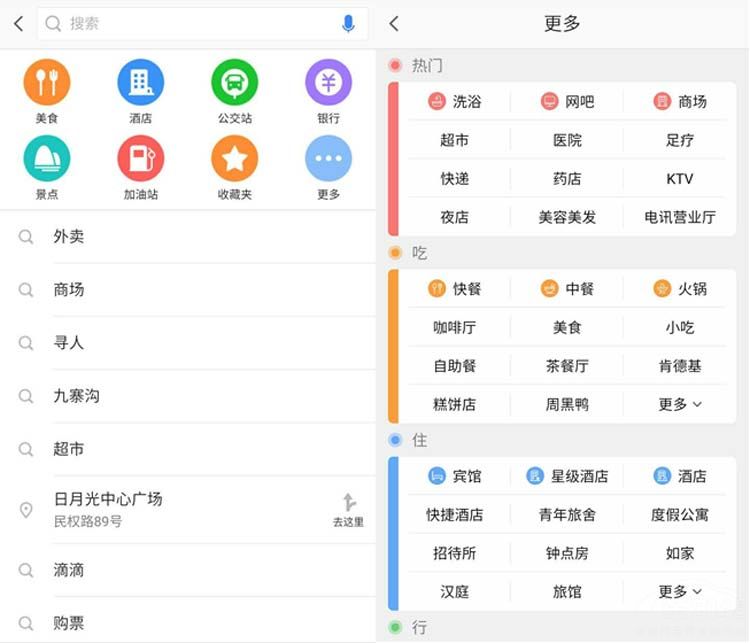Expand 更多 in the 吃 section
Screen dimensions: 750x643
(x=680, y=404)
